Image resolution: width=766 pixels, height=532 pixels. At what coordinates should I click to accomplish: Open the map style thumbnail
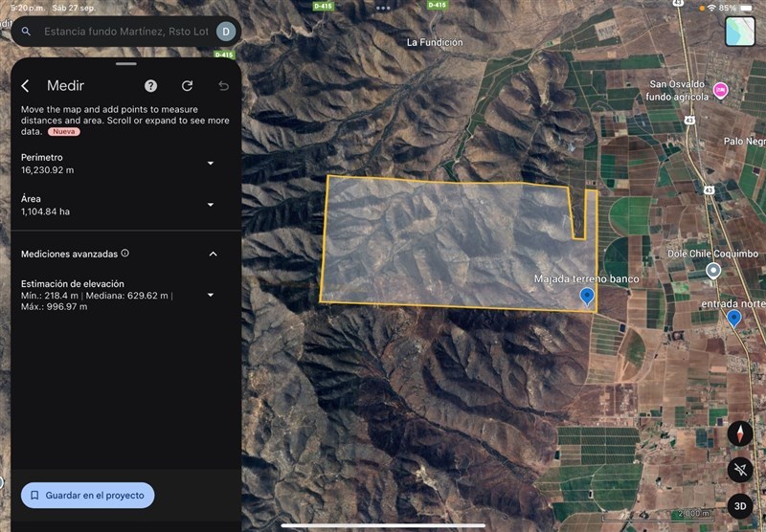[x=739, y=32]
